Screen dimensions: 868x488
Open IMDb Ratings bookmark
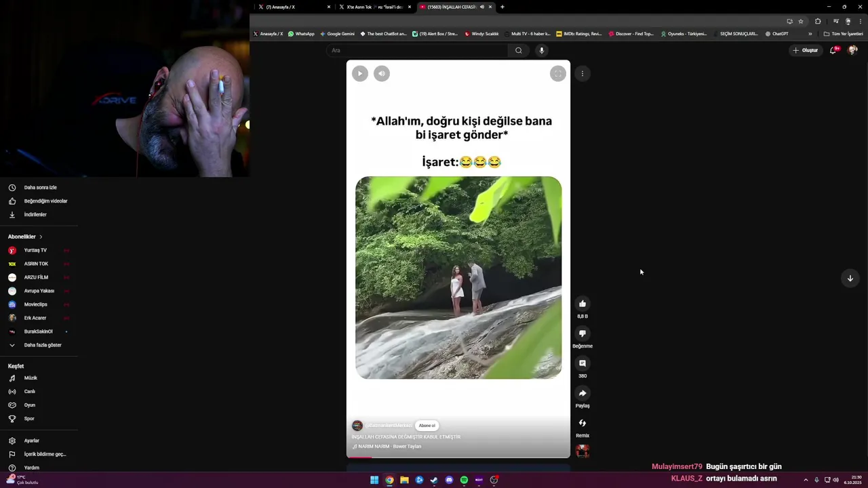tap(578, 34)
